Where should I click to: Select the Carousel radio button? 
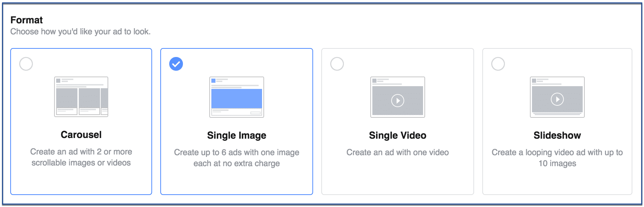pyautogui.click(x=26, y=64)
